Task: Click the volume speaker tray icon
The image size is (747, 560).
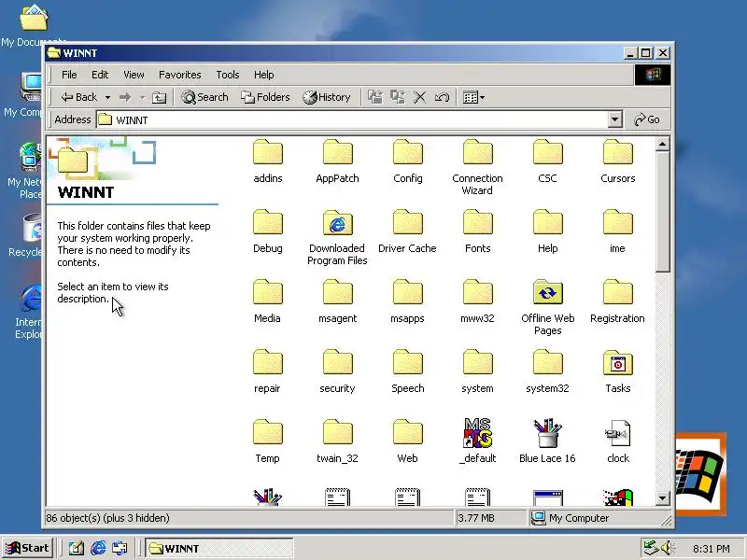Action: tap(666, 548)
